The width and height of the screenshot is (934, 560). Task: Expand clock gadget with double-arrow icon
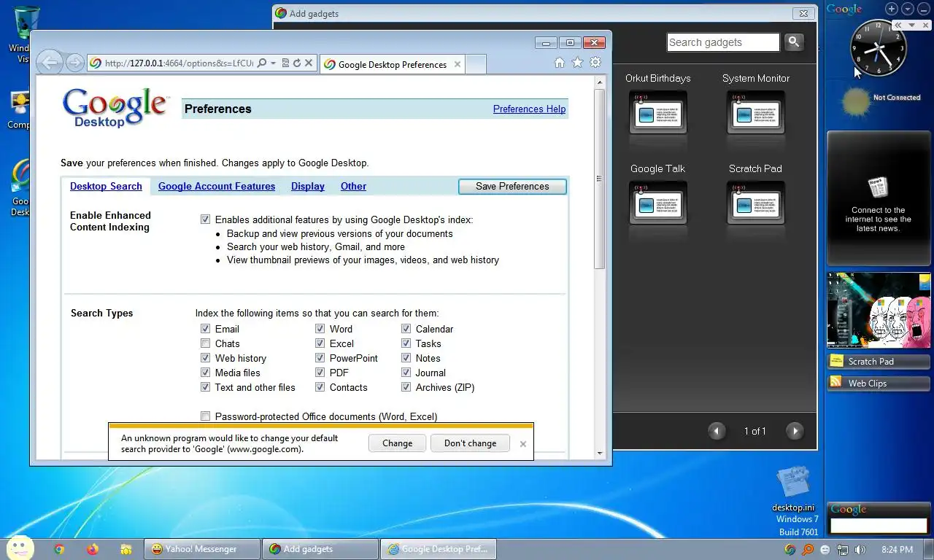point(898,25)
